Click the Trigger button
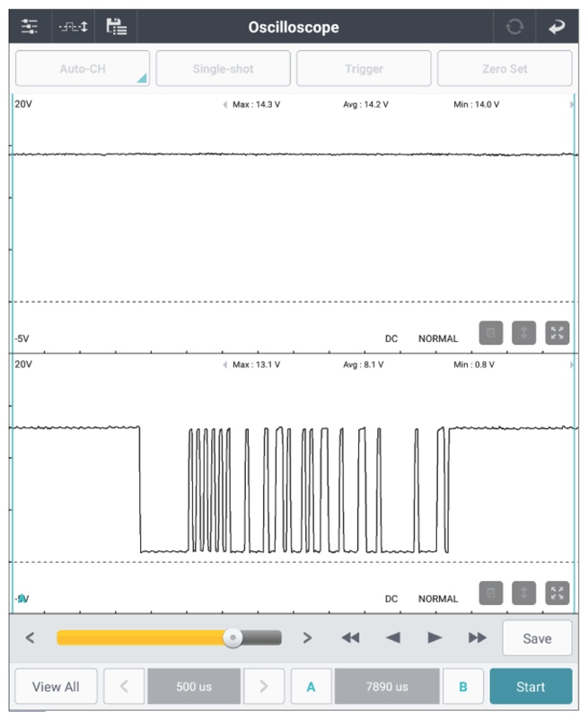The image size is (588, 720). 364,68
